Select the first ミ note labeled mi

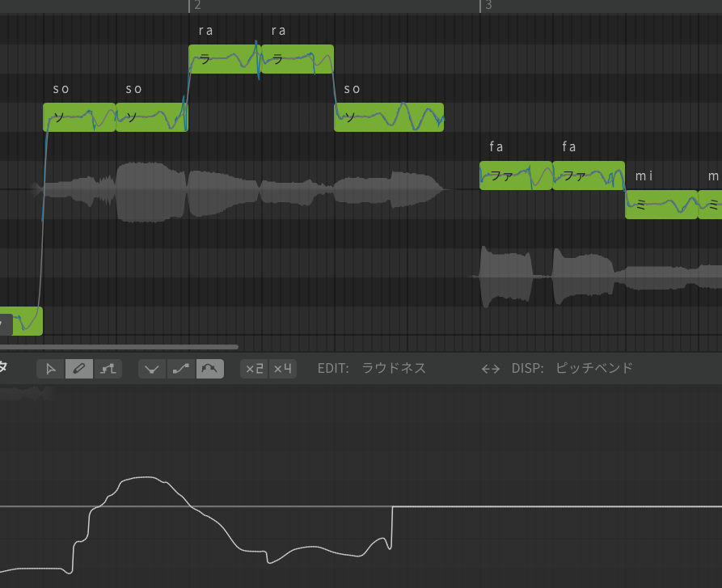(x=661, y=205)
